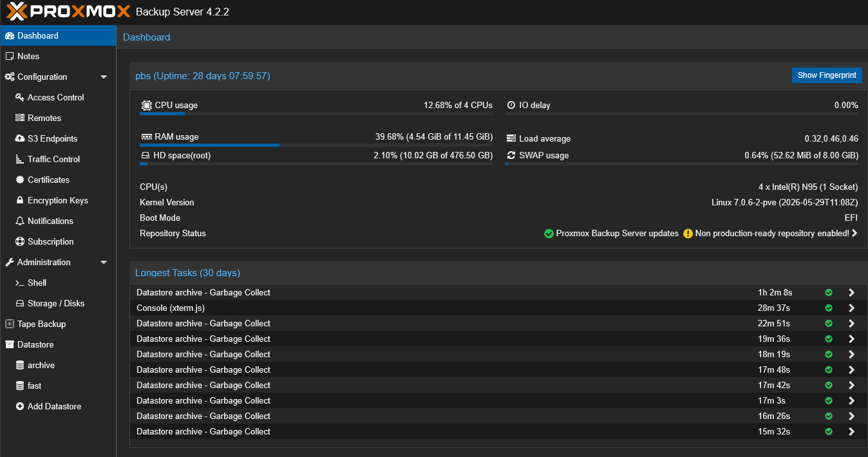Image resolution: width=868 pixels, height=457 pixels.
Task: Click the 4 x Intel(R) N95 CPU text
Action: pyautogui.click(x=808, y=187)
